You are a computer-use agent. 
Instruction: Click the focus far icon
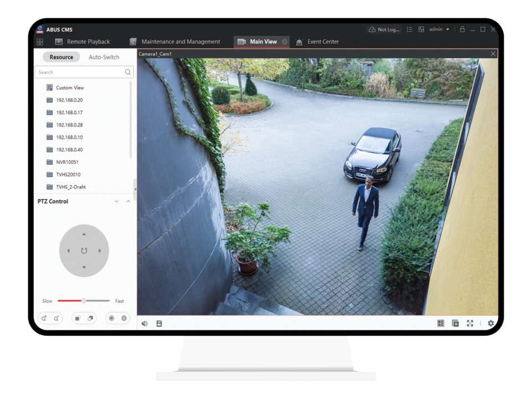point(90,318)
